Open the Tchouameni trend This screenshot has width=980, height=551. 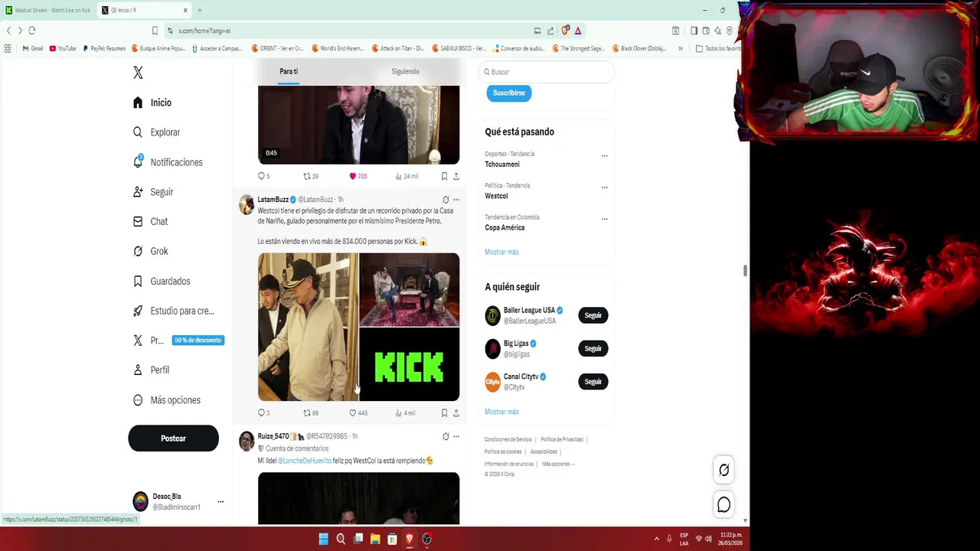[x=502, y=165]
